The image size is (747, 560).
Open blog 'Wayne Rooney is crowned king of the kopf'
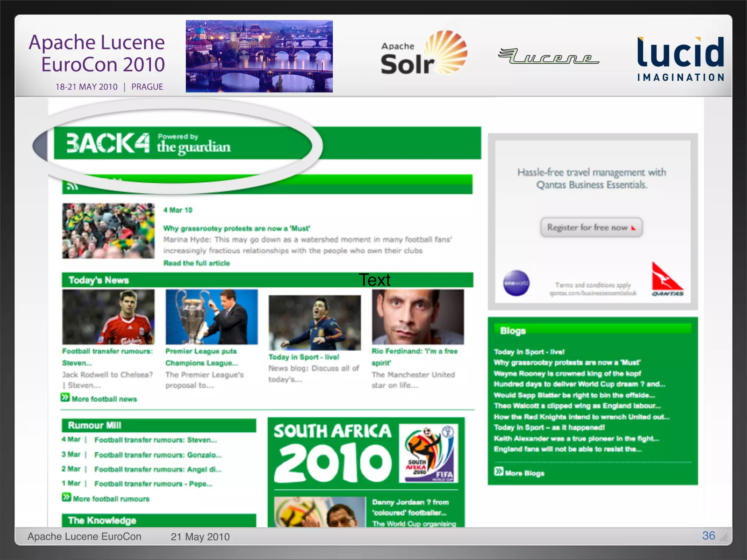tap(567, 373)
